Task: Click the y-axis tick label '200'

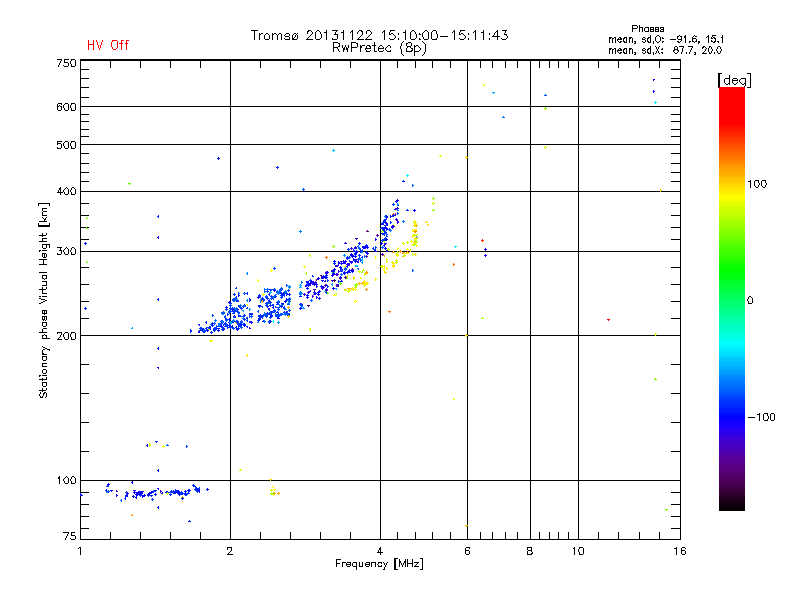Action: [66, 336]
